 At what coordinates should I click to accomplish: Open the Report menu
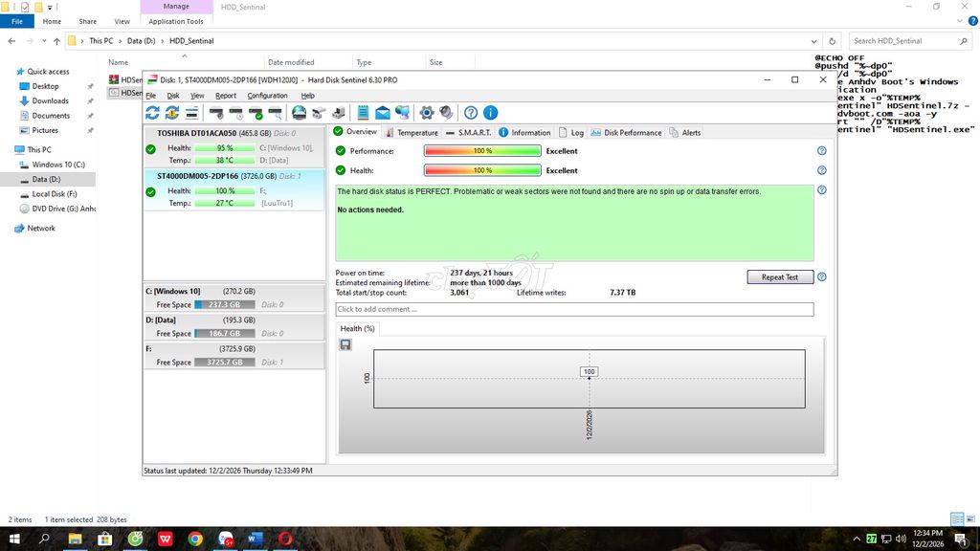tap(226, 96)
